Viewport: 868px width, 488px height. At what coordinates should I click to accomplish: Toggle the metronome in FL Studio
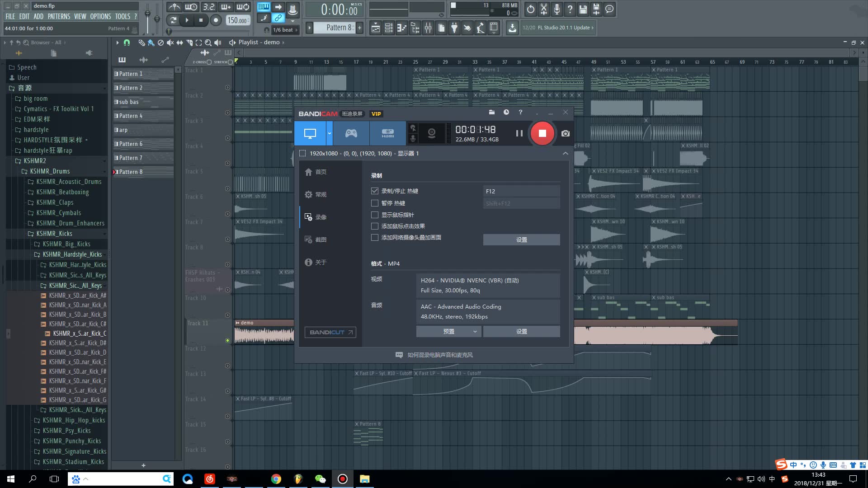tap(174, 7)
